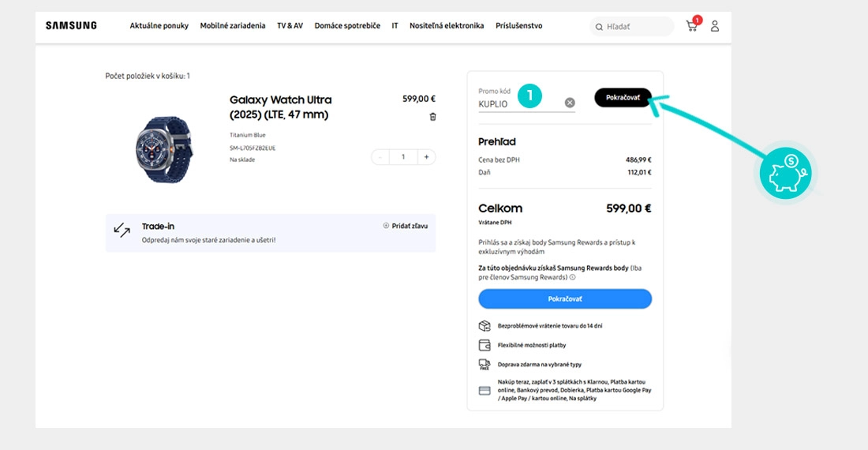Viewport: 868px width, 450px height.
Task: Click the 112,01 € tax value
Action: click(639, 172)
